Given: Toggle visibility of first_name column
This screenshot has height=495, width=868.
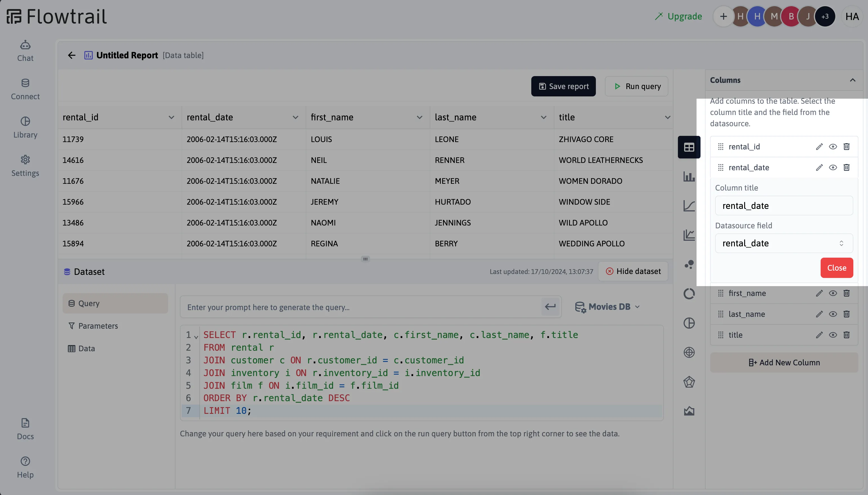Looking at the screenshot, I should [833, 293].
